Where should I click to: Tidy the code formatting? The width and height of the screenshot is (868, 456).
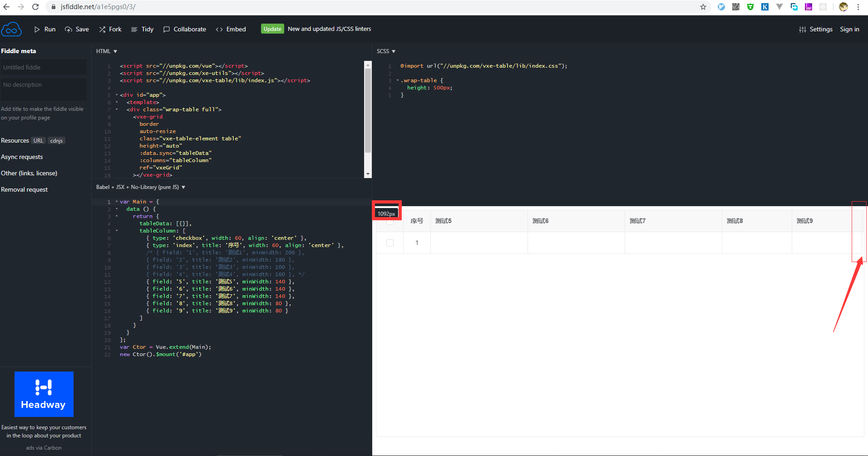click(142, 29)
